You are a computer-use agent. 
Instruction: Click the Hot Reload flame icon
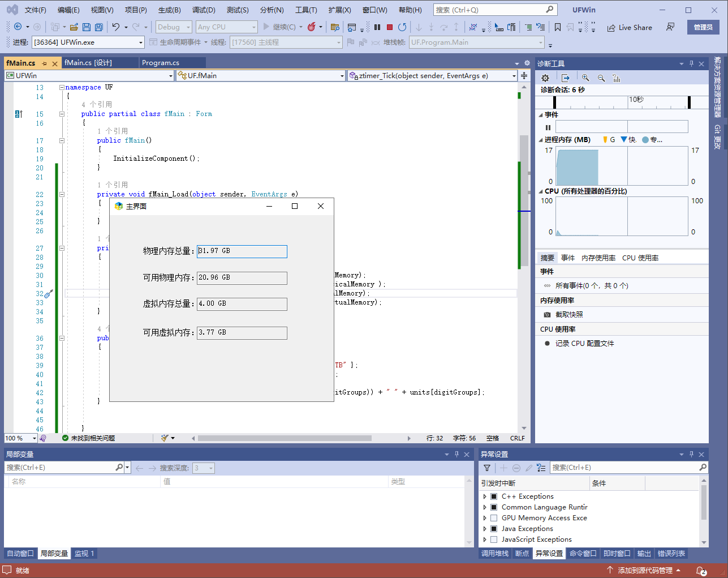(x=312, y=27)
